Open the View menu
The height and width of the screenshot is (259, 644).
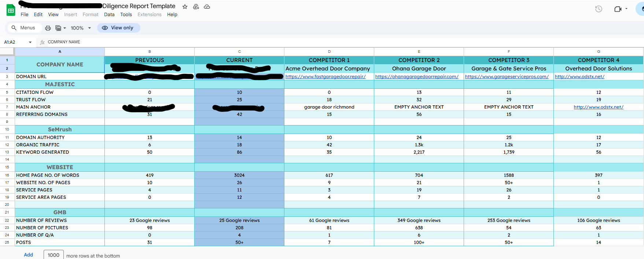pyautogui.click(x=53, y=15)
